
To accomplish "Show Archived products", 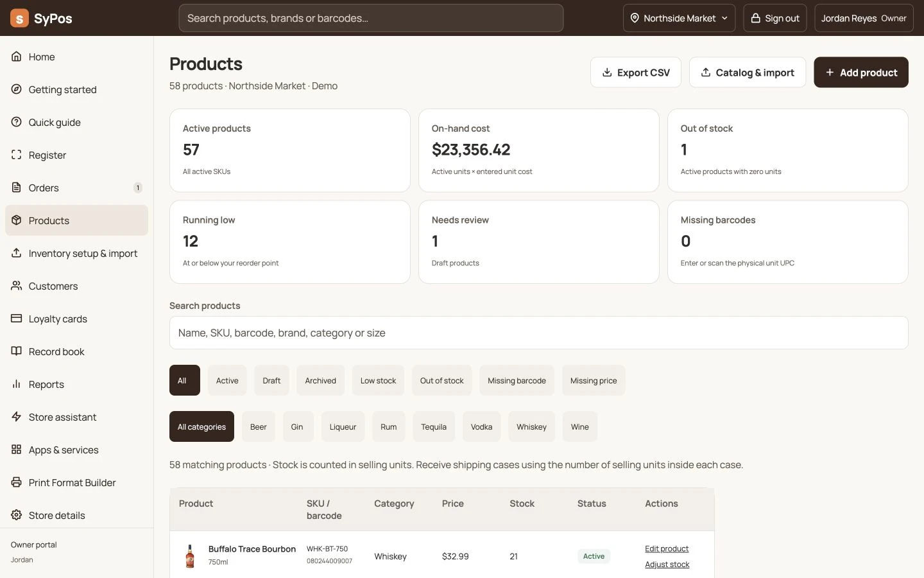I will 321,380.
